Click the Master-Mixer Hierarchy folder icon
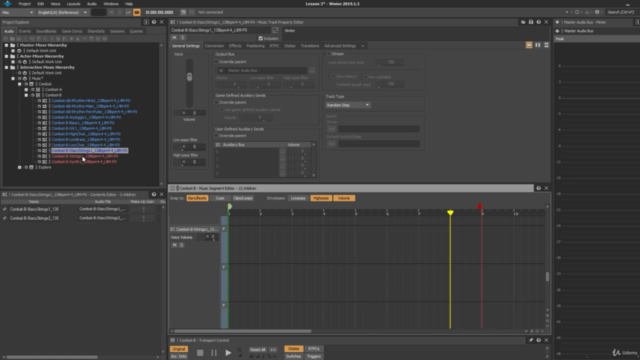 click(x=13, y=45)
